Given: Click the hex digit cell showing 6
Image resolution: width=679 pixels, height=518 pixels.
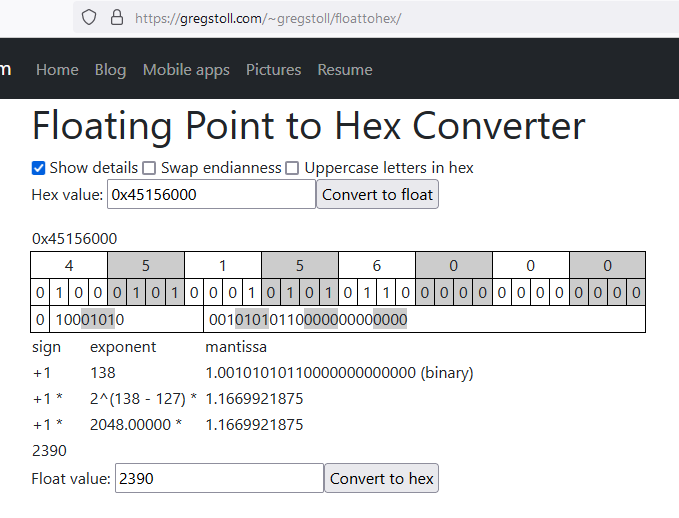Looking at the screenshot, I should pos(377,265).
